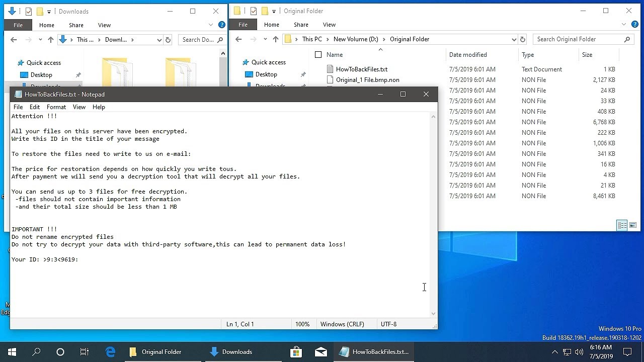The height and width of the screenshot is (362, 644).
Task: Open address dropdown in Downloads window
Action: pyautogui.click(x=159, y=40)
